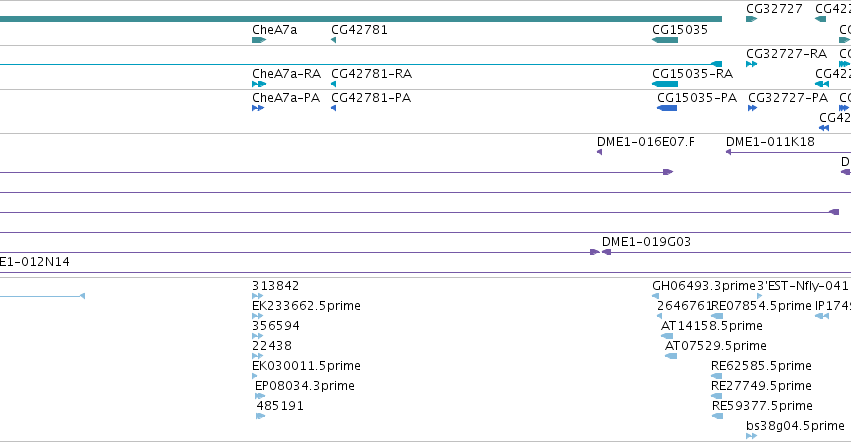The width and height of the screenshot is (851, 442).
Task: Click the RE59377.5prime EST label
Action: pos(762,406)
